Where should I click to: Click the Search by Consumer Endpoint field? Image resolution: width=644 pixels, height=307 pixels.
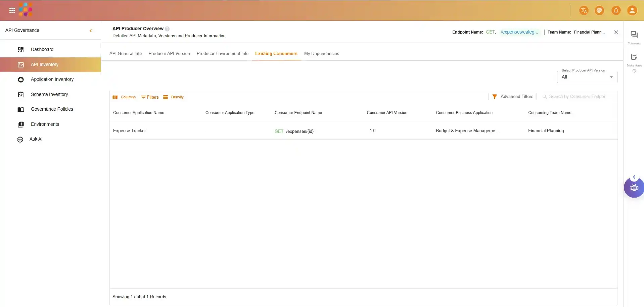(577, 97)
